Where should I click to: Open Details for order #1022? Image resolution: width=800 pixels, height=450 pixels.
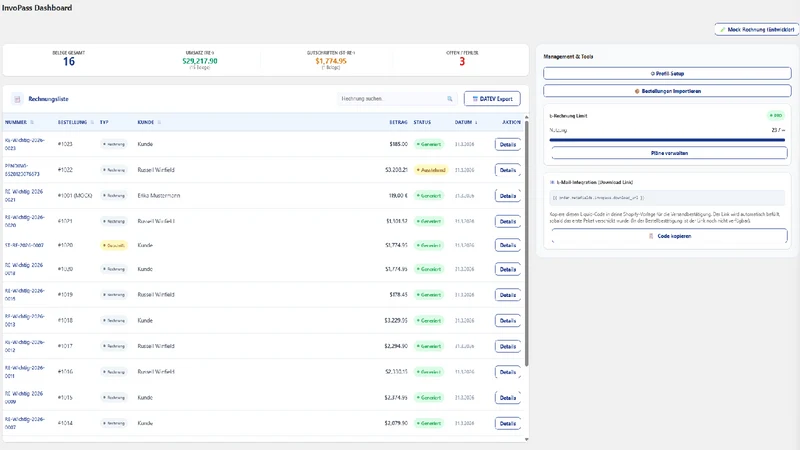pos(508,170)
